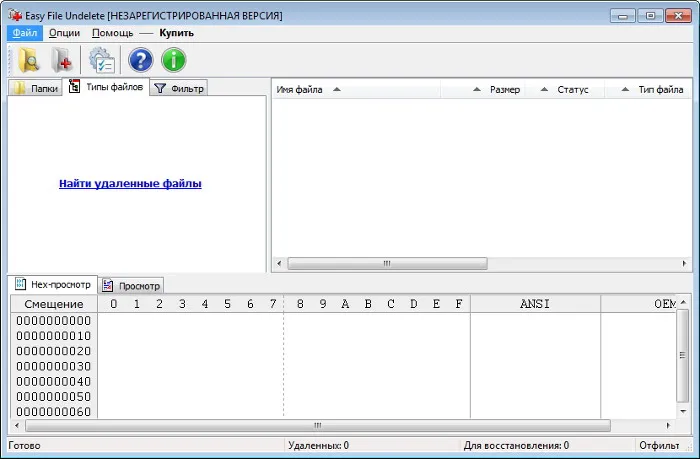The width and height of the screenshot is (700, 459).
Task: Open the Фильтр tab
Action: point(179,88)
